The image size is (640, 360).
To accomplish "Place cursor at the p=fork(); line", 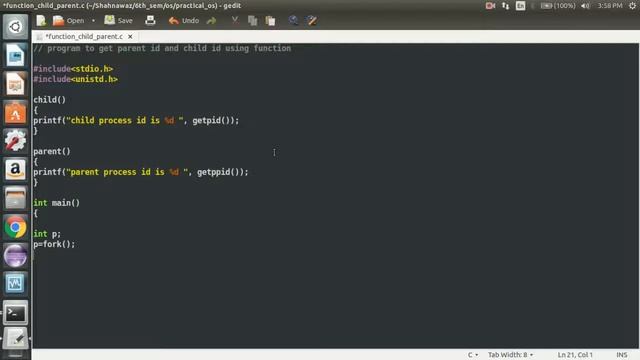I will pyautogui.click(x=54, y=244).
